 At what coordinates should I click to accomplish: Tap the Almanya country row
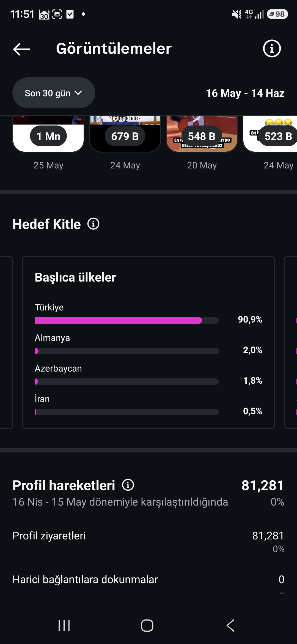(148, 345)
